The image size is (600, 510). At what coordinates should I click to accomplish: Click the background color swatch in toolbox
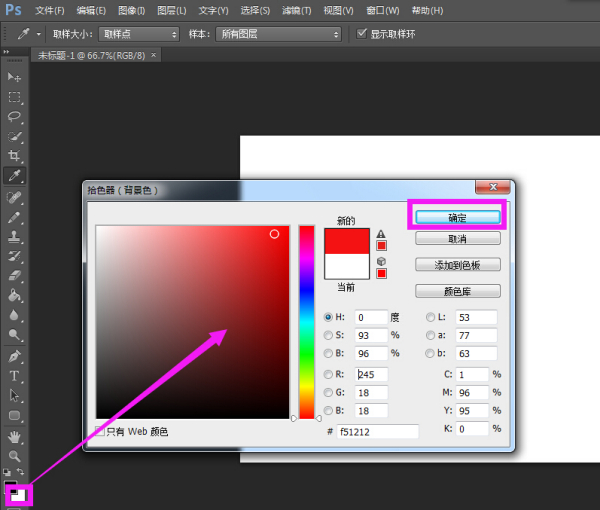(18, 496)
